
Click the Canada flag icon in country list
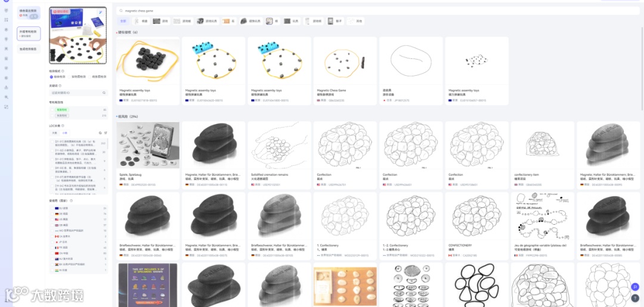click(x=57, y=237)
